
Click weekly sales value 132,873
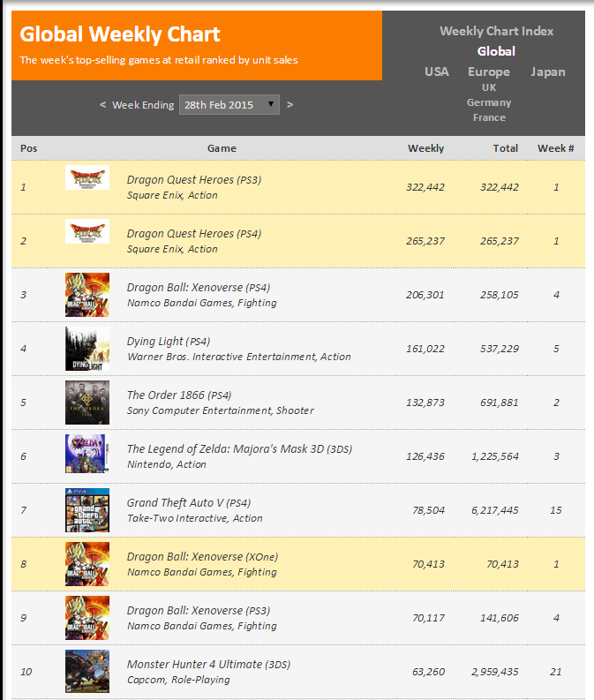425,403
